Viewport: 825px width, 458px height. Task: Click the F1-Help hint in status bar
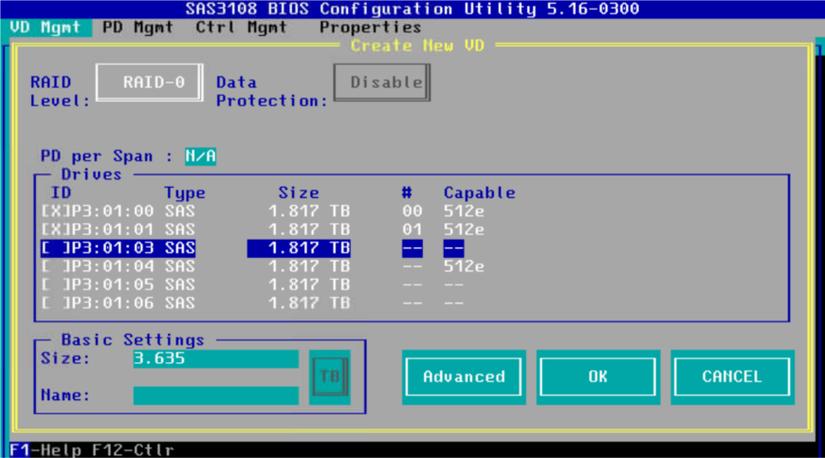46,450
